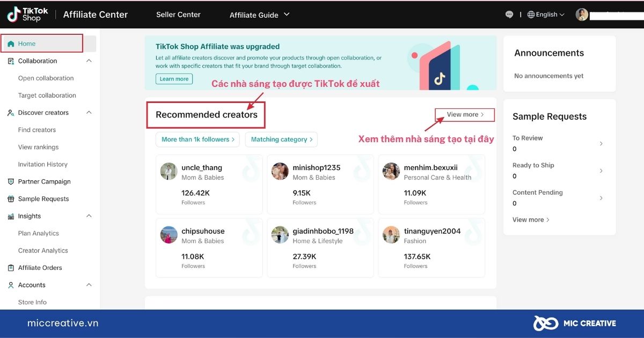Open Partner Campaign page
The width and height of the screenshot is (644, 338).
point(45,181)
